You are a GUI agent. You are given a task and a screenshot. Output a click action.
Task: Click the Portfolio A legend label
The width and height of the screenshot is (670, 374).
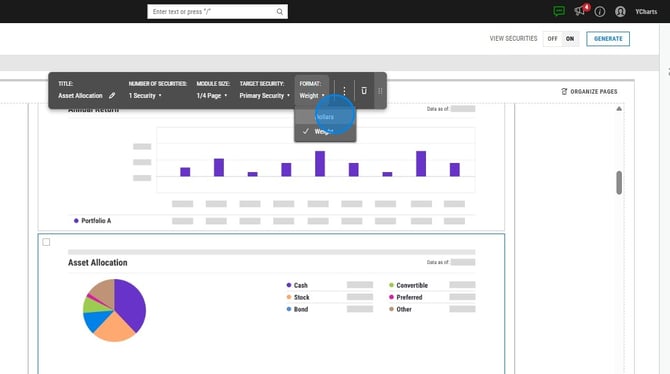pos(96,221)
